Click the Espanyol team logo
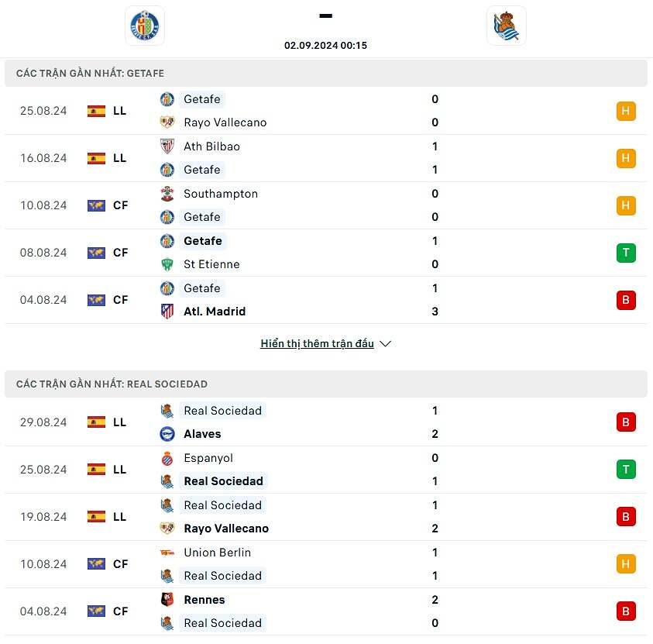 click(x=167, y=458)
